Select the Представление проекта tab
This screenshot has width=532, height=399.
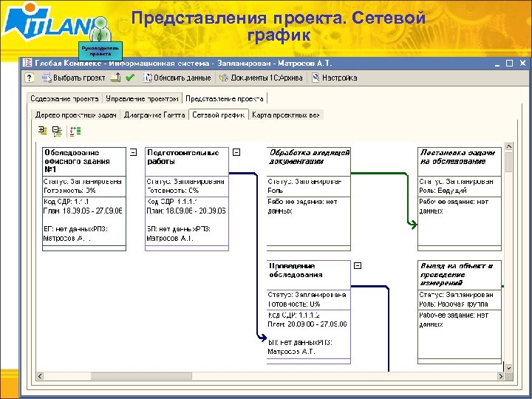225,99
